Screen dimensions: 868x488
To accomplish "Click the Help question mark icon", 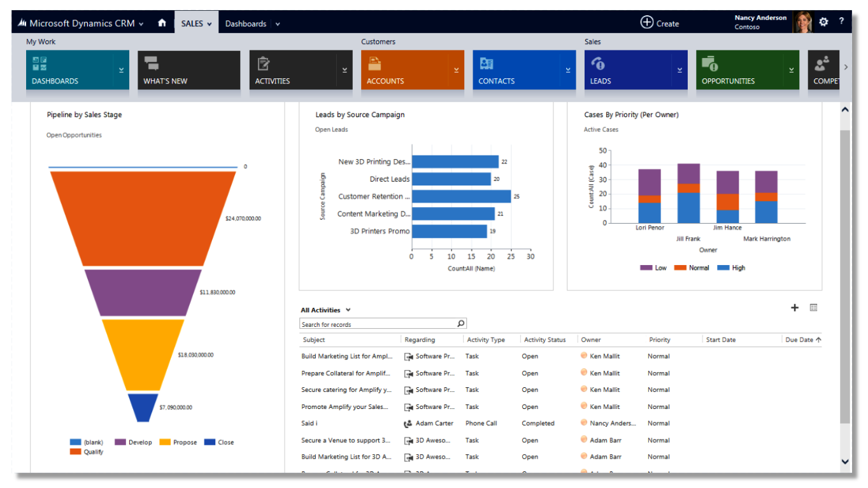I will (x=841, y=22).
